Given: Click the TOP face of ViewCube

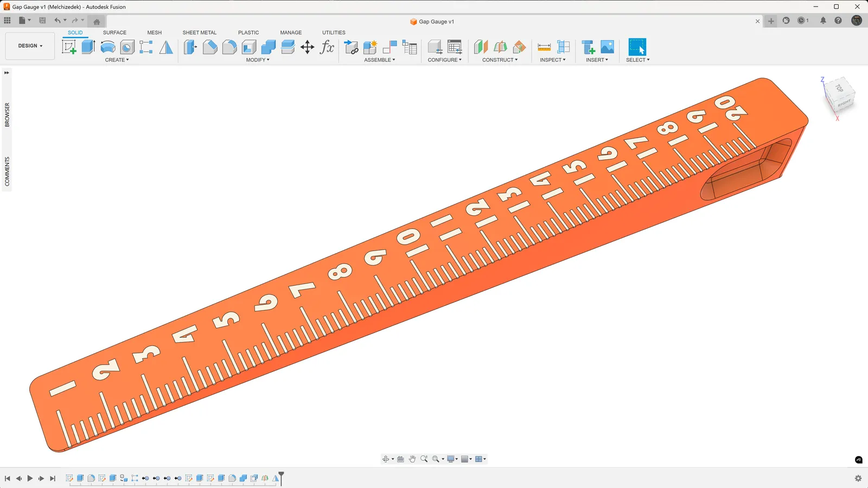Looking at the screenshot, I should tap(839, 88).
